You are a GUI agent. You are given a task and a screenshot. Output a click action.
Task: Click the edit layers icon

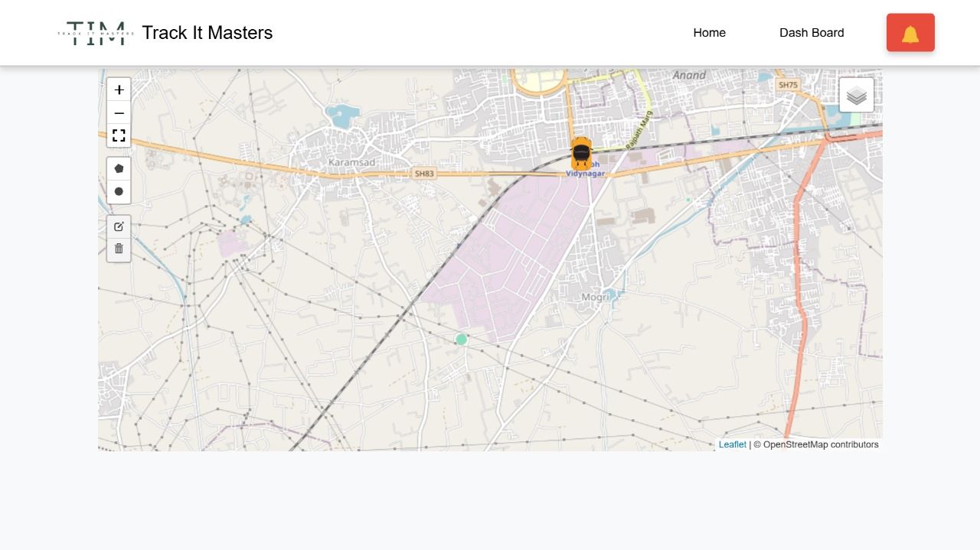pyautogui.click(x=119, y=226)
